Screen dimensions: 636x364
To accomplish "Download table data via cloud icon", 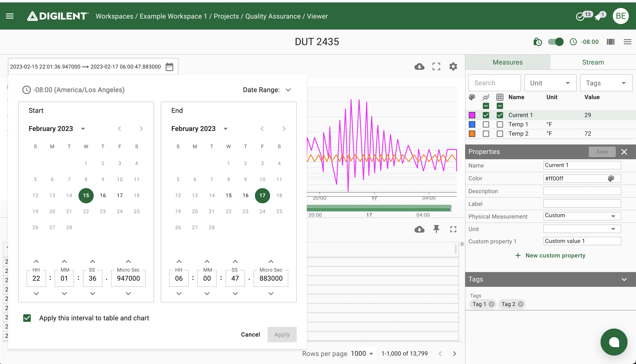I will coord(419,229).
